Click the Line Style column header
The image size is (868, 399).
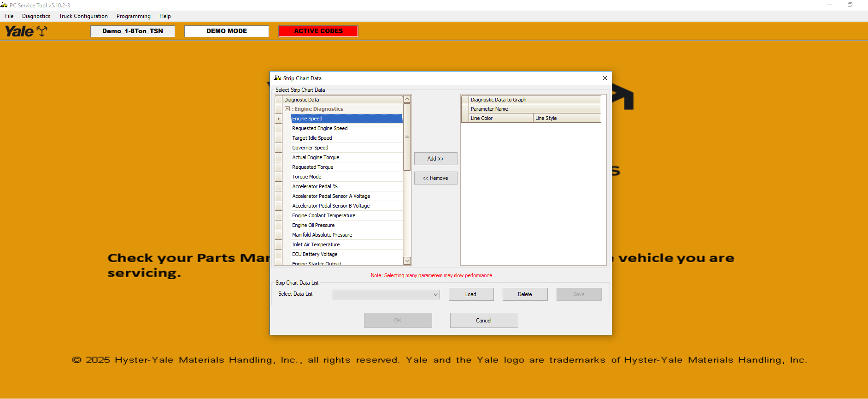[567, 118]
